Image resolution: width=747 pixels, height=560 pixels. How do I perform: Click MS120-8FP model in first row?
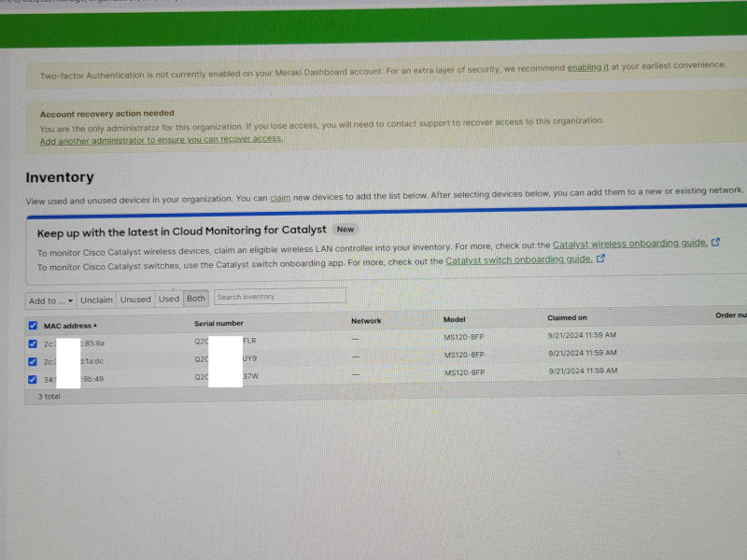point(463,337)
